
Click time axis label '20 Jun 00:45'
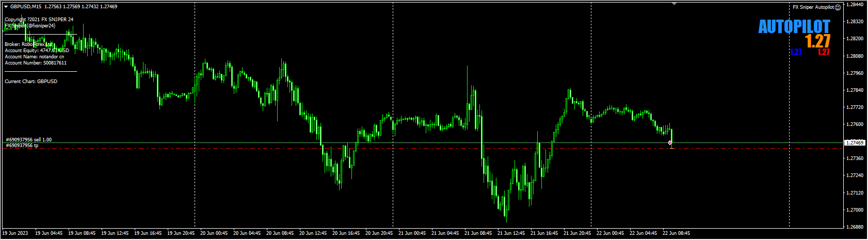coord(214,233)
